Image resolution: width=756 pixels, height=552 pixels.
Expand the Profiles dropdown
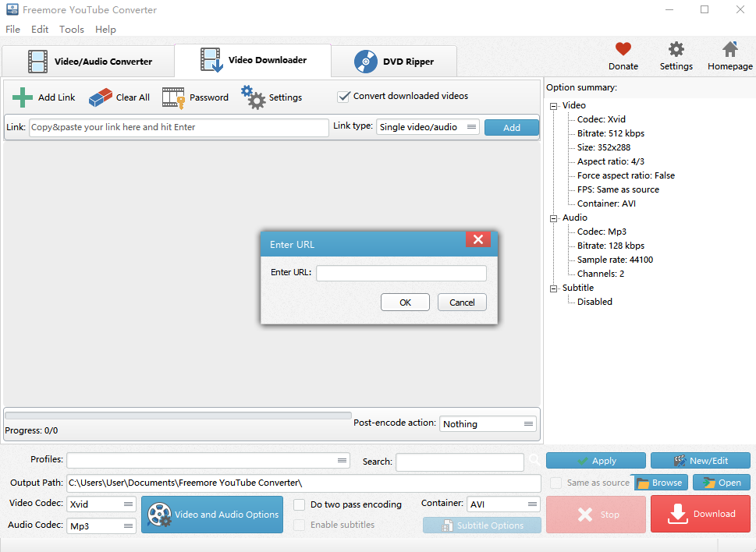click(x=208, y=460)
